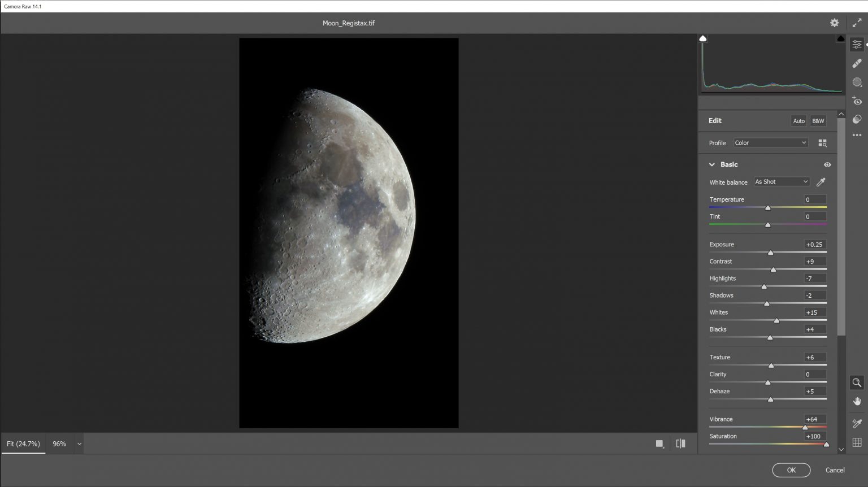
Task: Select the Zoom tool
Action: tap(857, 382)
